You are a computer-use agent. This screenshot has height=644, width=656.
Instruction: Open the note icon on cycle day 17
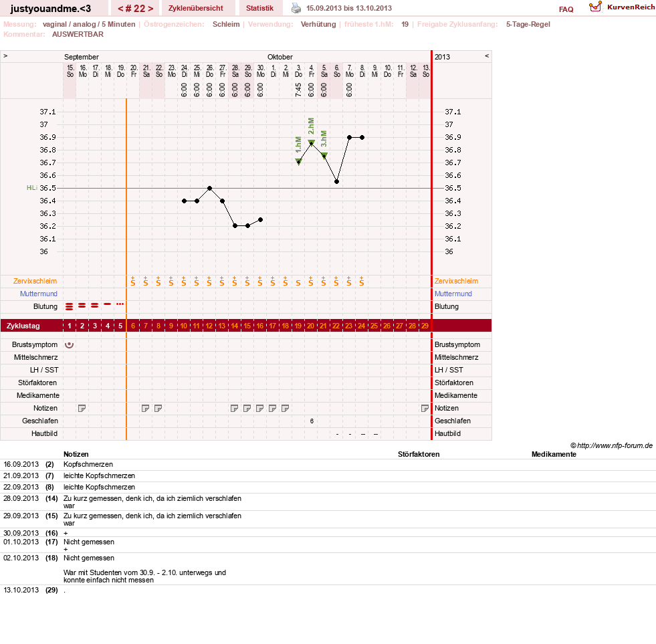pyautogui.click(x=272, y=409)
